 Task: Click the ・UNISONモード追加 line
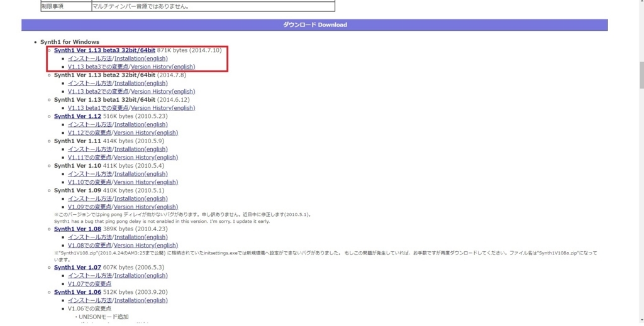click(x=101, y=317)
